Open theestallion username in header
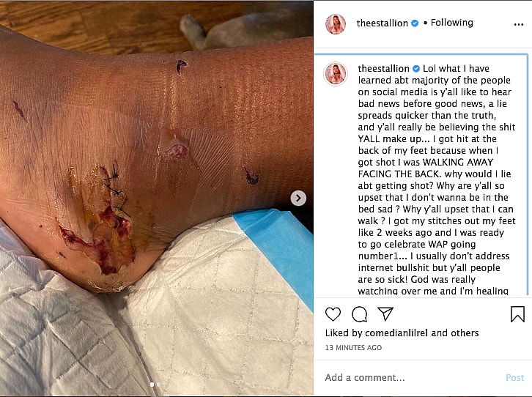 click(382, 23)
